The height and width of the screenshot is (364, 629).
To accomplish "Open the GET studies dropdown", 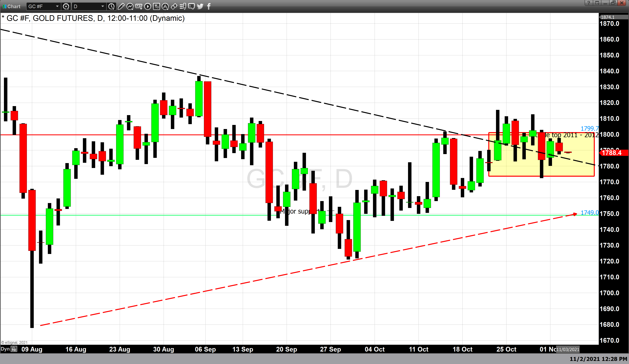I will coord(139,7).
